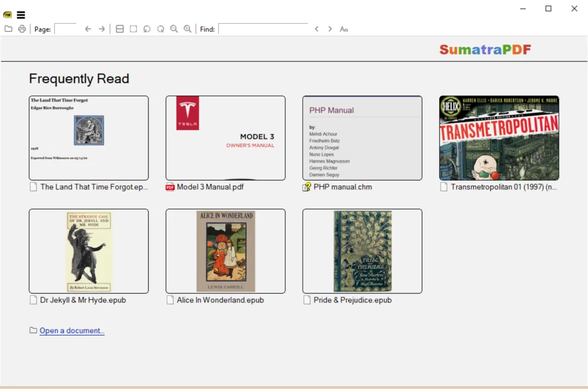Maximize the SumatraPDF window
Viewport: 588px width, 389px height.
[549, 9]
